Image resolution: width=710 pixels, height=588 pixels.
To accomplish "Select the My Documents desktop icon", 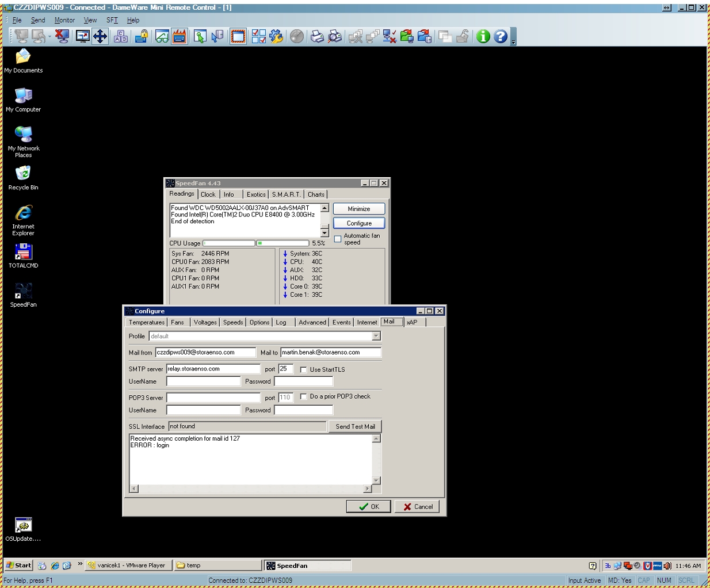I will click(24, 61).
